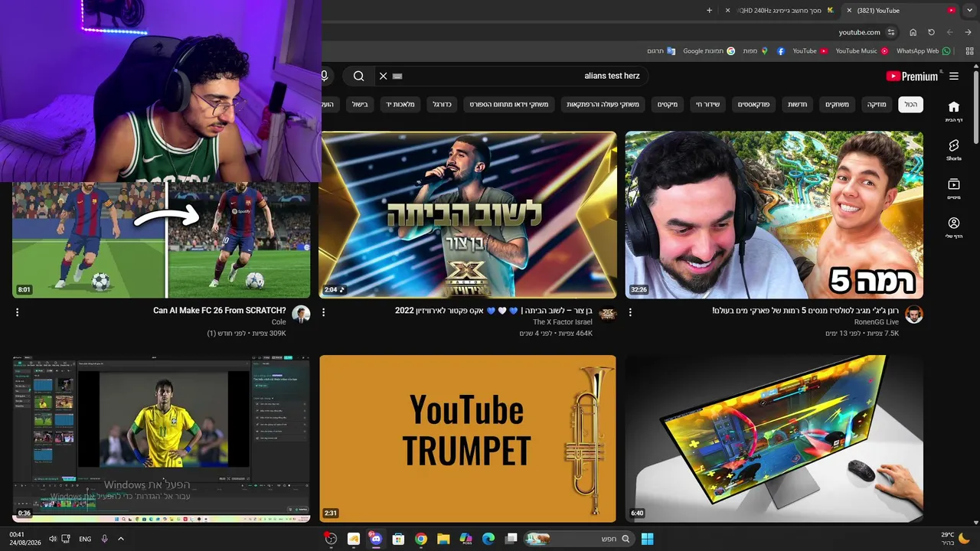
Task: Play the RonenGG water parks video thumbnail
Action: pyautogui.click(x=774, y=215)
